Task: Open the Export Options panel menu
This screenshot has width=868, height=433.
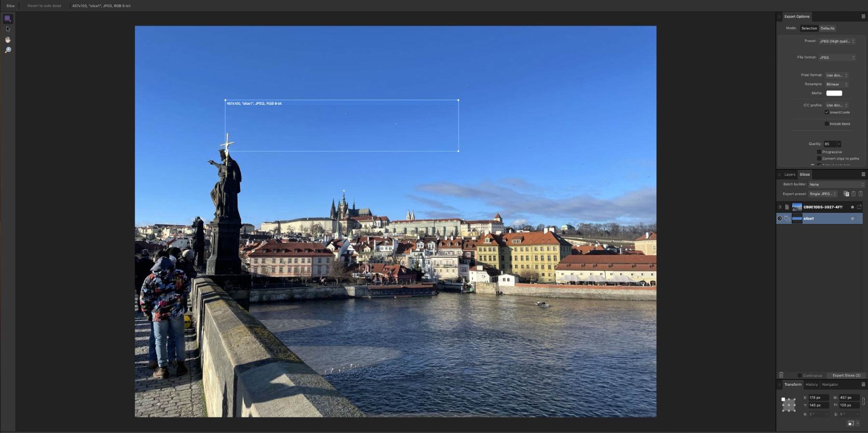Action: coord(863,16)
